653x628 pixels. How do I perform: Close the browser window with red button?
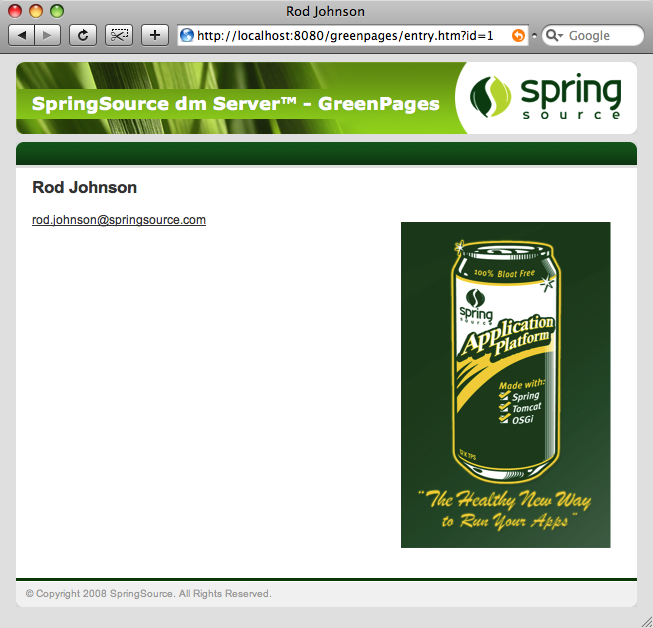pos(15,11)
